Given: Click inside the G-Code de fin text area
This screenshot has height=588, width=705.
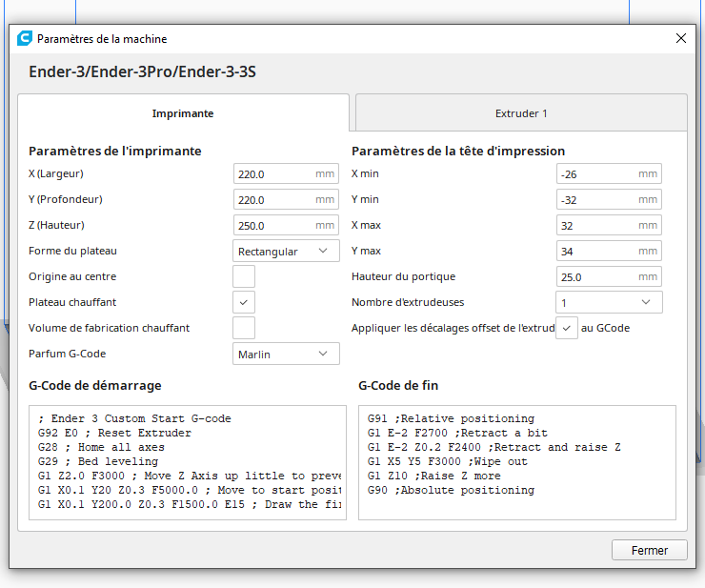Looking at the screenshot, I should (517, 462).
